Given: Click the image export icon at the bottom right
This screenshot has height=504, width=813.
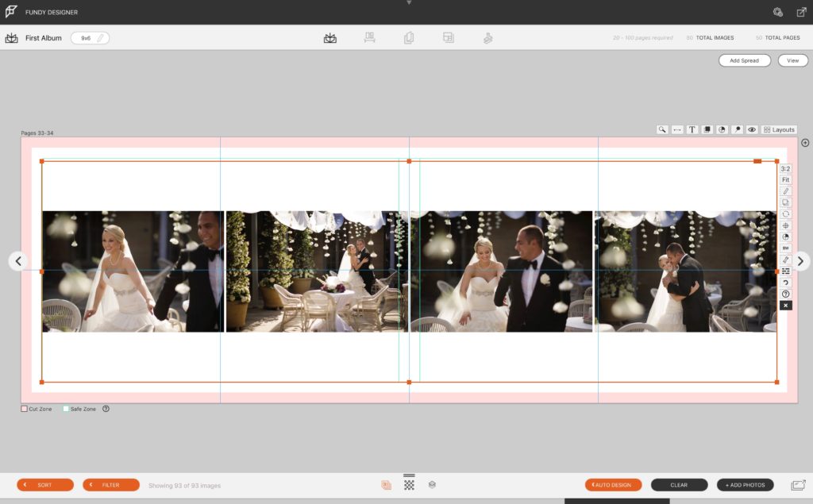Looking at the screenshot, I should pyautogui.click(x=799, y=485).
